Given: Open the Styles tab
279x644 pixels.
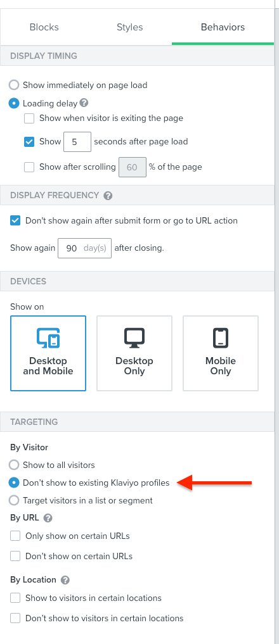Looking at the screenshot, I should tap(129, 27).
